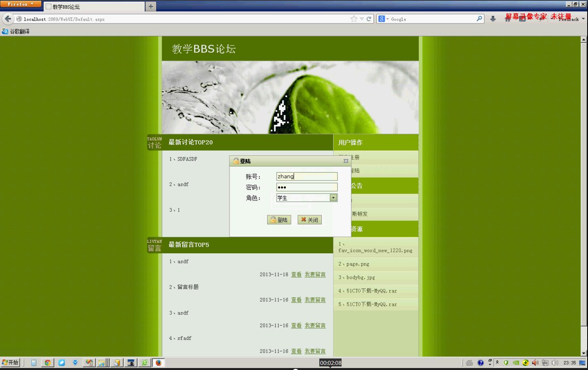The height and width of the screenshot is (370, 588).
Task: Select the 教学BBS论坛 browser tab
Action: (94, 7)
